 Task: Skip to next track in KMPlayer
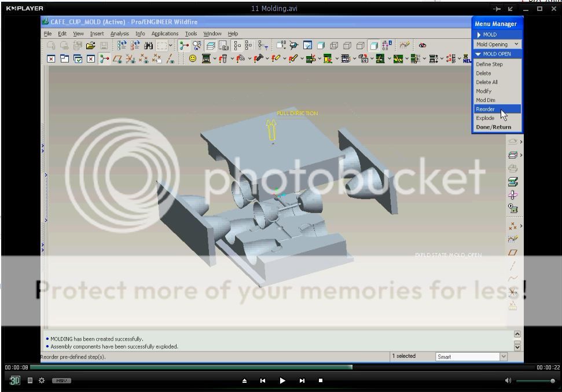[x=302, y=380]
